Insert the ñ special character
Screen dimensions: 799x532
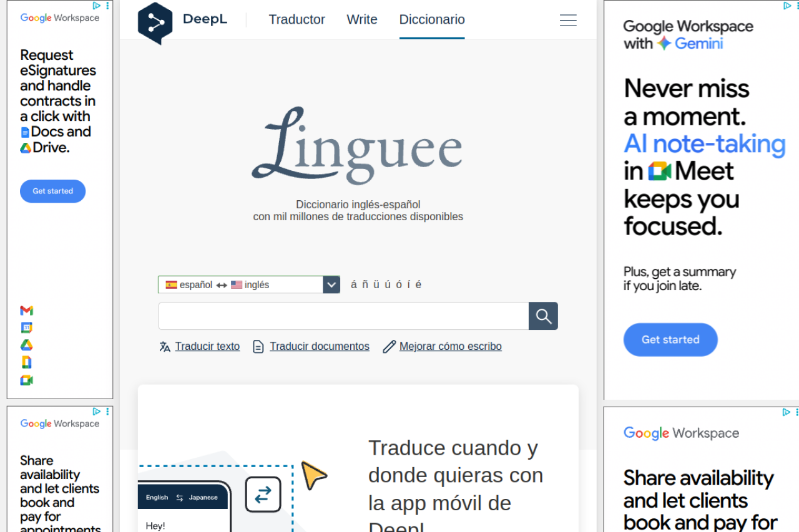point(365,284)
